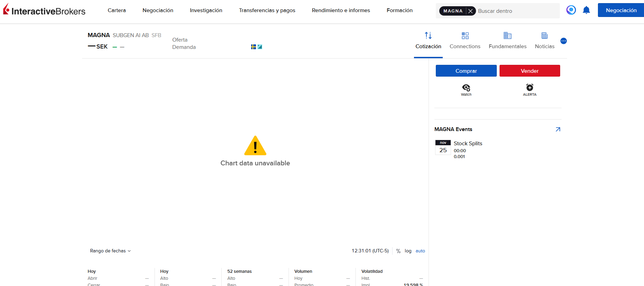This screenshot has height=286, width=644.
Task: Switch to the Fundamentales tab
Action: coord(508,41)
